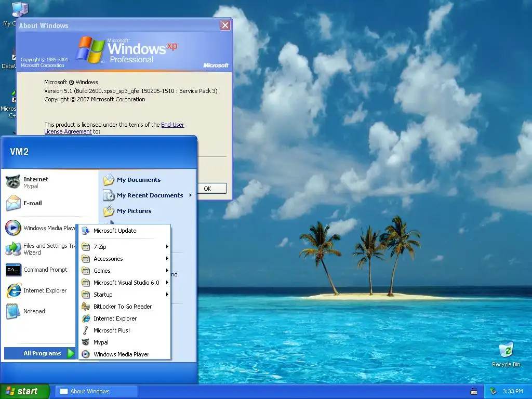Click Windows Media Player icon in All Programs list
This screenshot has height=399, width=532.
click(86, 354)
